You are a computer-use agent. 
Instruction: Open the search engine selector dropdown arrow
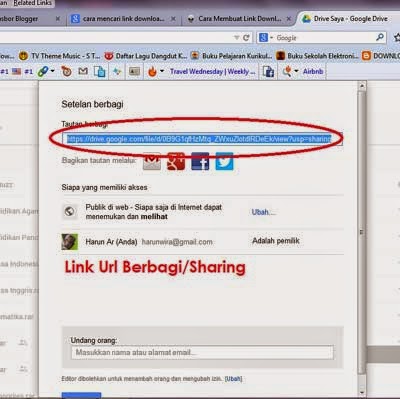271,38
